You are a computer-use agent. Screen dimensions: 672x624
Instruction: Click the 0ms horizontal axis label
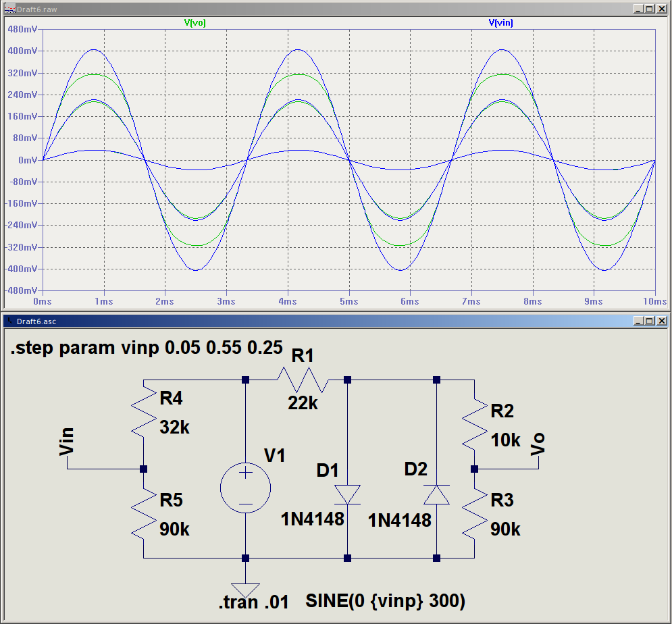(x=43, y=301)
